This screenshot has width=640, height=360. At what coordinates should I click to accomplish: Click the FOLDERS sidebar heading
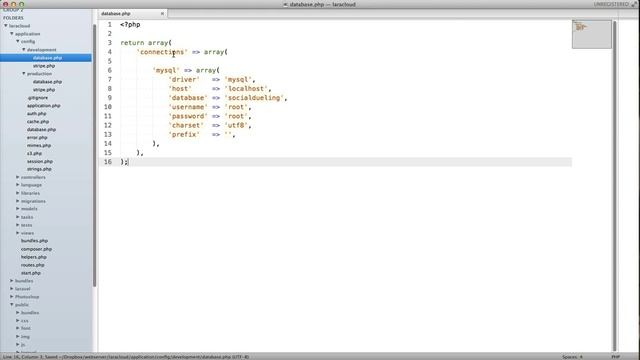13,18
